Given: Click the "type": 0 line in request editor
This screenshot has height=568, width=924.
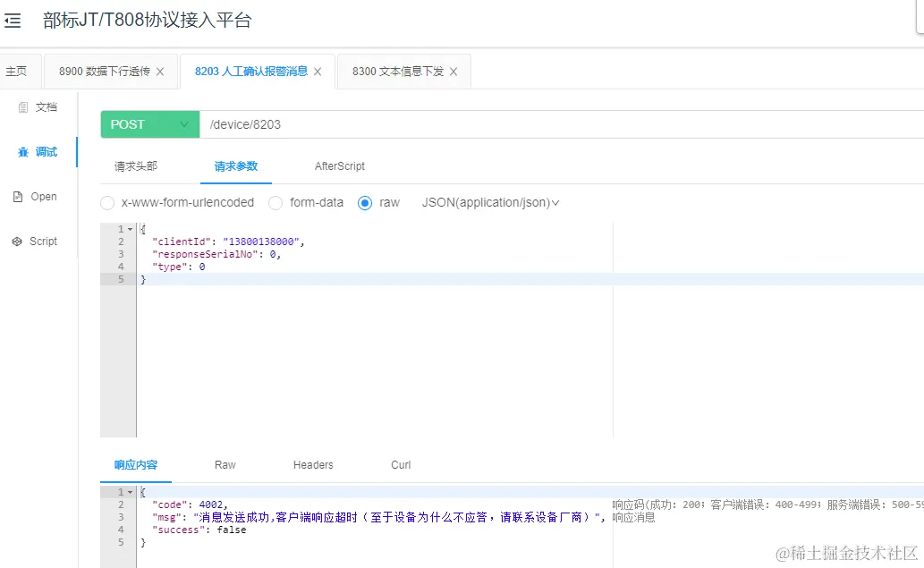Looking at the screenshot, I should [179, 267].
